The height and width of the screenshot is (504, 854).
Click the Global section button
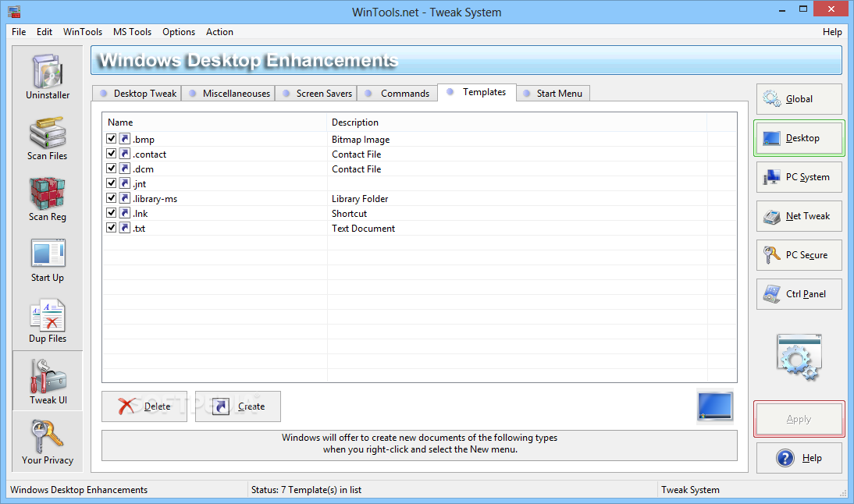(799, 99)
